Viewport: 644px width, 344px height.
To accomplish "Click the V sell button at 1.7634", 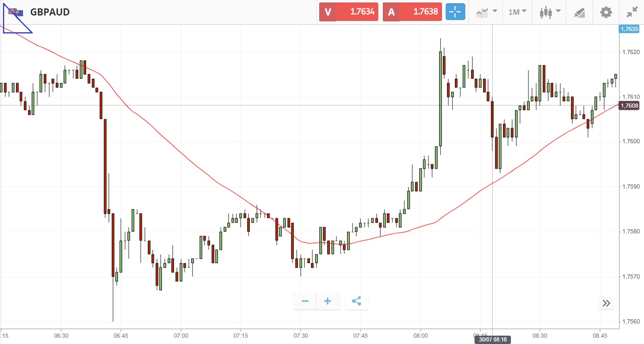I will pyautogui.click(x=349, y=12).
